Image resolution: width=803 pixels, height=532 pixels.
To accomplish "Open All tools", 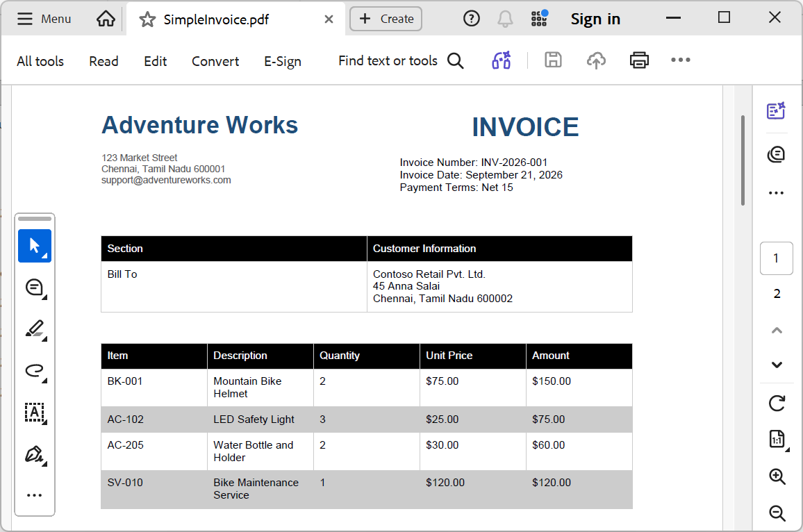I will [x=40, y=61].
